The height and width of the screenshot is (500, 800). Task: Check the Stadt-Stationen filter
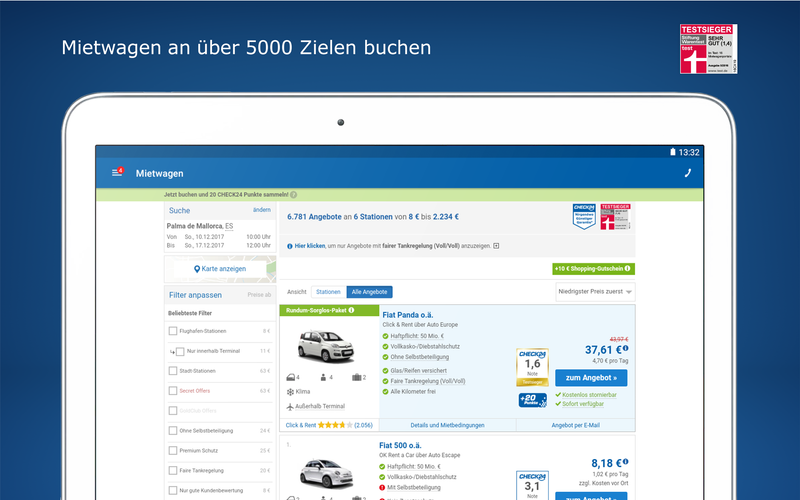173,371
